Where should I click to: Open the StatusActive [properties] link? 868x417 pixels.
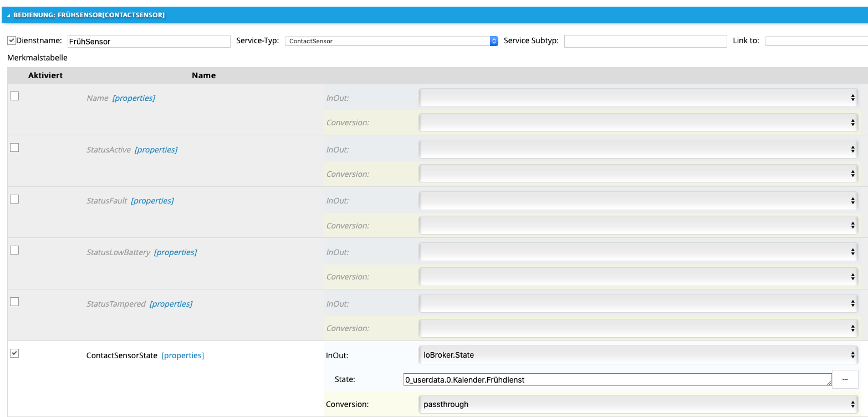coord(156,150)
